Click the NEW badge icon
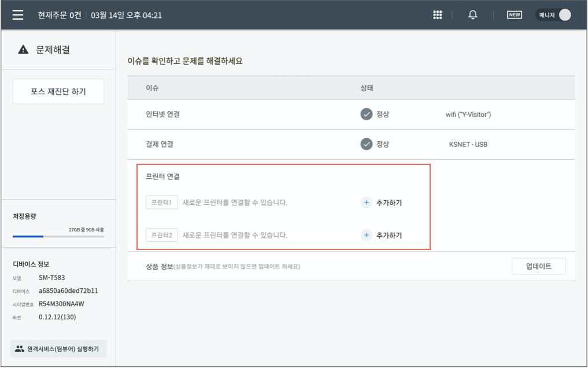Image resolution: width=588 pixels, height=368 pixels. point(514,15)
